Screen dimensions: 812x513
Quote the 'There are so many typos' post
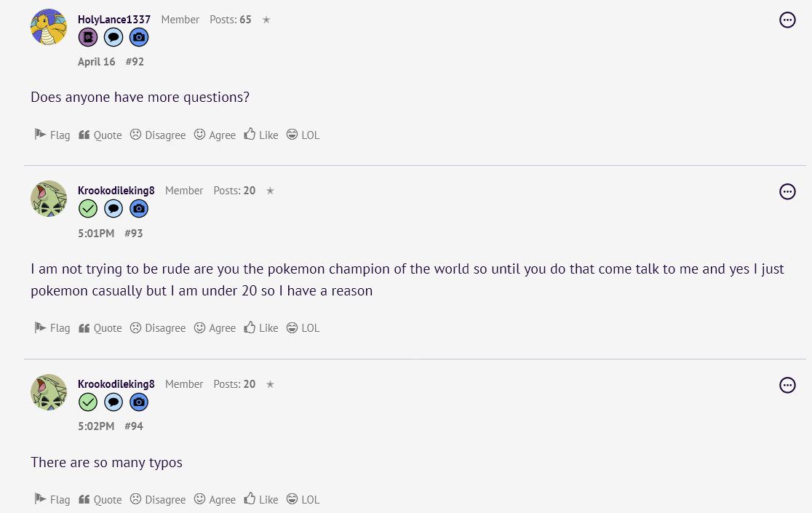[100, 499]
